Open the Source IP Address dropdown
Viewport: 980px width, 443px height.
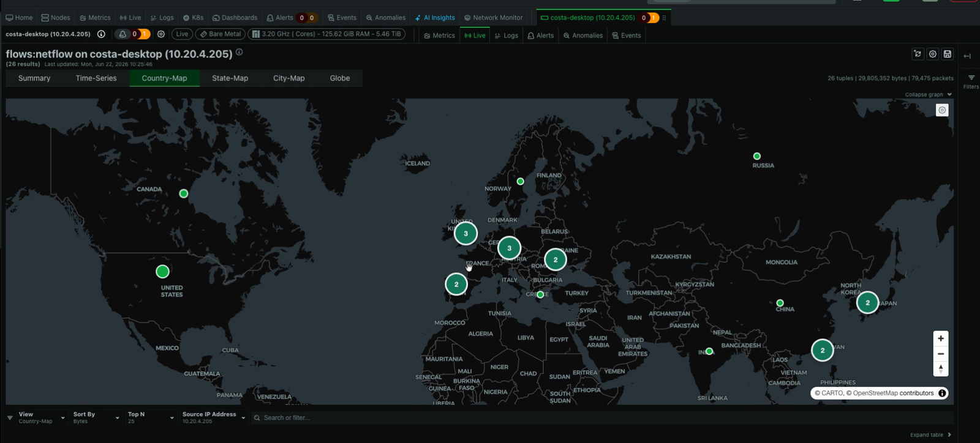[214, 417]
